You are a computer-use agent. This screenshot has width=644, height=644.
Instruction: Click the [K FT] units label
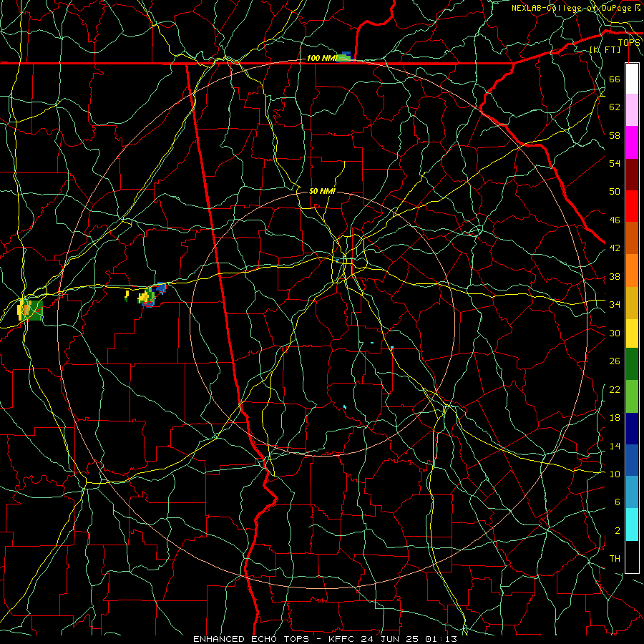point(605,49)
